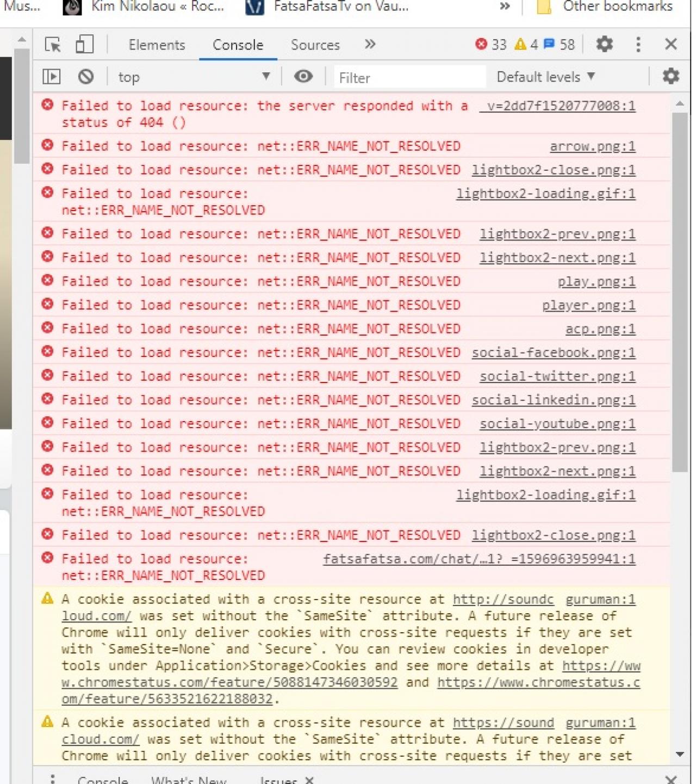Open the play.png:1 source link
696x784 pixels.
[x=596, y=282]
